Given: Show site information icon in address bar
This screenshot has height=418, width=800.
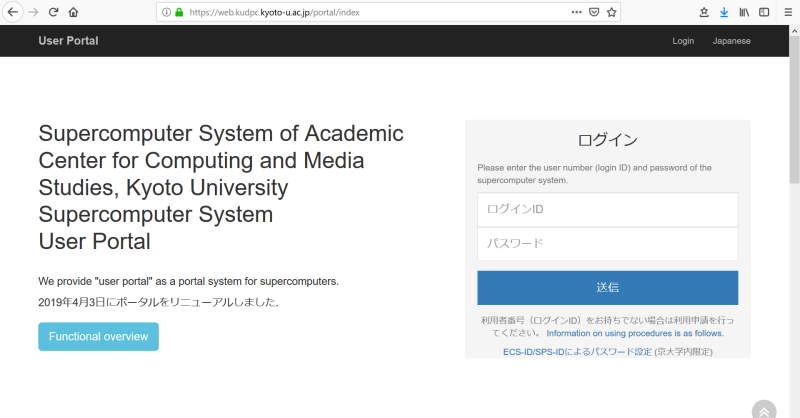Looking at the screenshot, I should pyautogui.click(x=166, y=12).
